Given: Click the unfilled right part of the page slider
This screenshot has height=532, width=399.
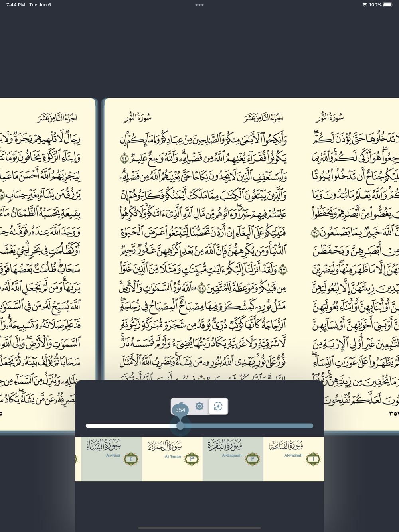Looking at the screenshot, I should point(249,426).
